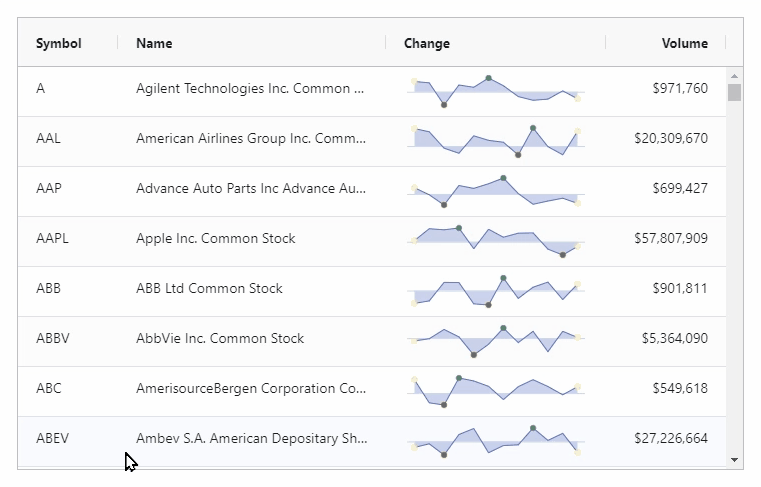Select the AAL symbol cell
Image resolution: width=761 pixels, height=487 pixels.
[x=48, y=139]
